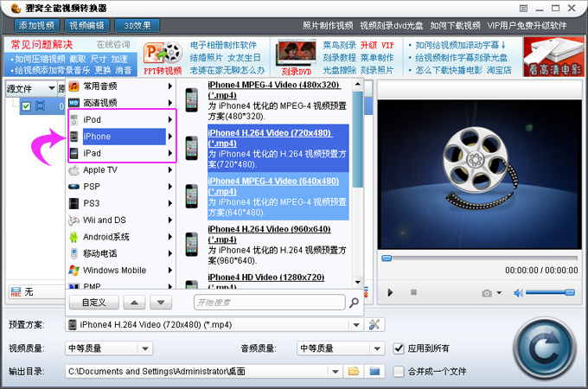
Task: Select the Apple TV menu entry
Action: [121, 170]
